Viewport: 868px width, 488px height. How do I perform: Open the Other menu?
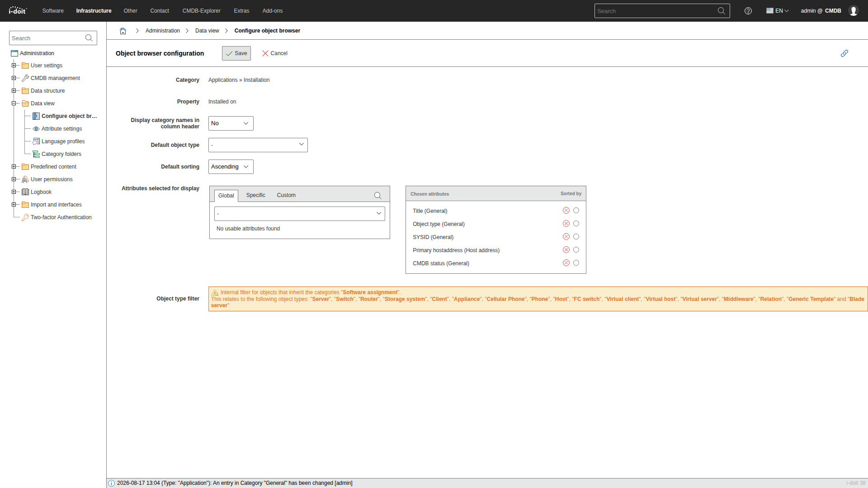click(x=131, y=11)
